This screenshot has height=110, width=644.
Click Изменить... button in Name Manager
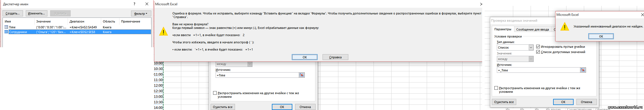(37, 13)
